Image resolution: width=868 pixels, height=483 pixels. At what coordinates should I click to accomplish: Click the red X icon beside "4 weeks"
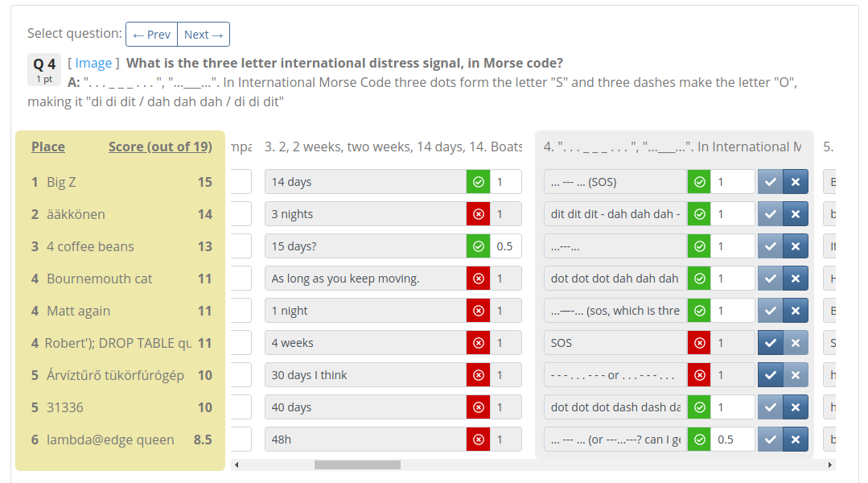tap(479, 342)
